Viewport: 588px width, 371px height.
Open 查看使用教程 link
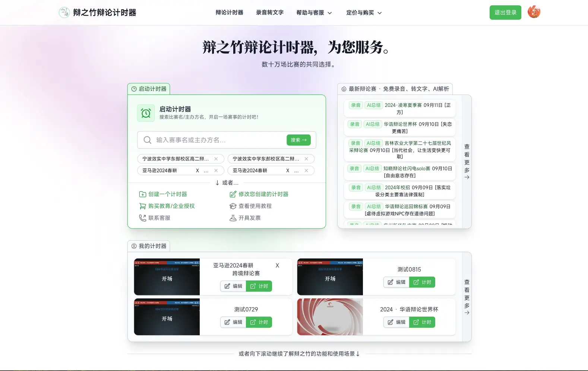(x=251, y=206)
